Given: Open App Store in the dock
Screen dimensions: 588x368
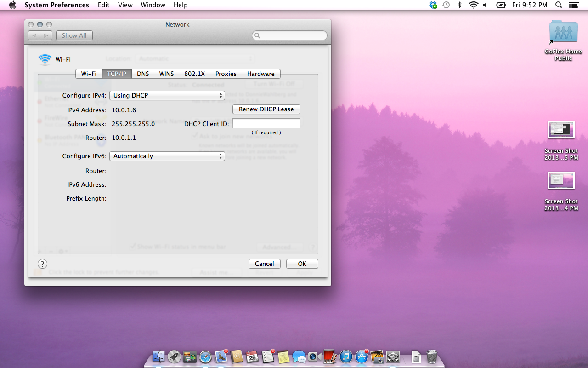Looking at the screenshot, I should 362,356.
